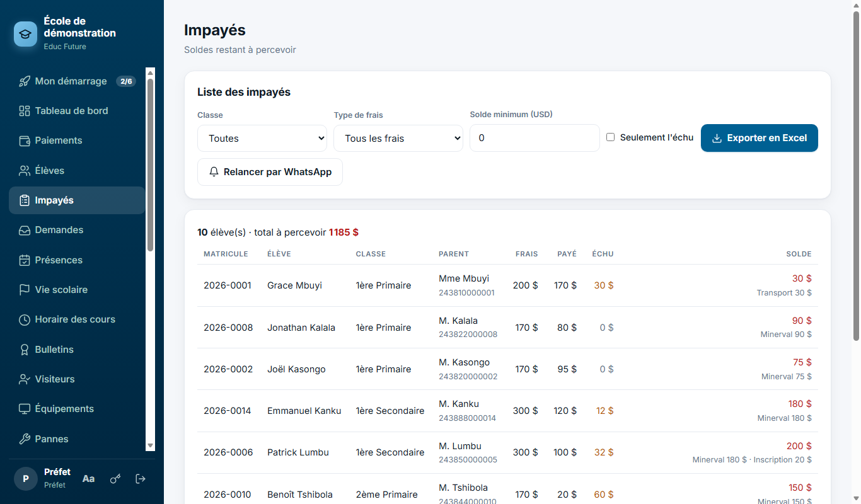Click the inbox icon next to Demandes
Screen dimensions: 861x504
click(25, 230)
